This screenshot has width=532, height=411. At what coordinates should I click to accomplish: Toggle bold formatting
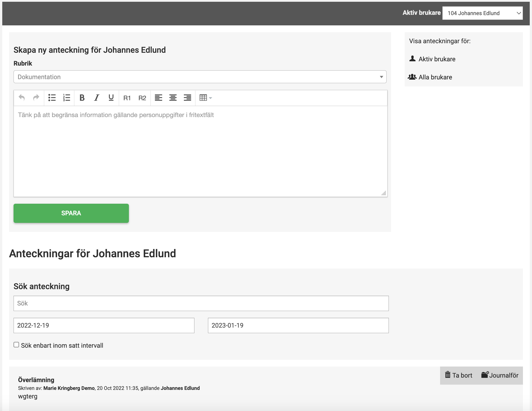(x=82, y=98)
